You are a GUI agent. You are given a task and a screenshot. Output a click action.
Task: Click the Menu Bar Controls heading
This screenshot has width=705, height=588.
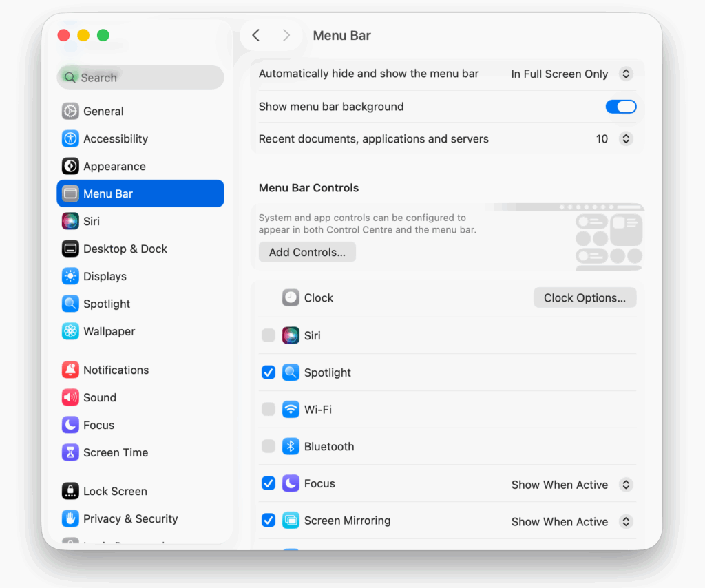309,187
